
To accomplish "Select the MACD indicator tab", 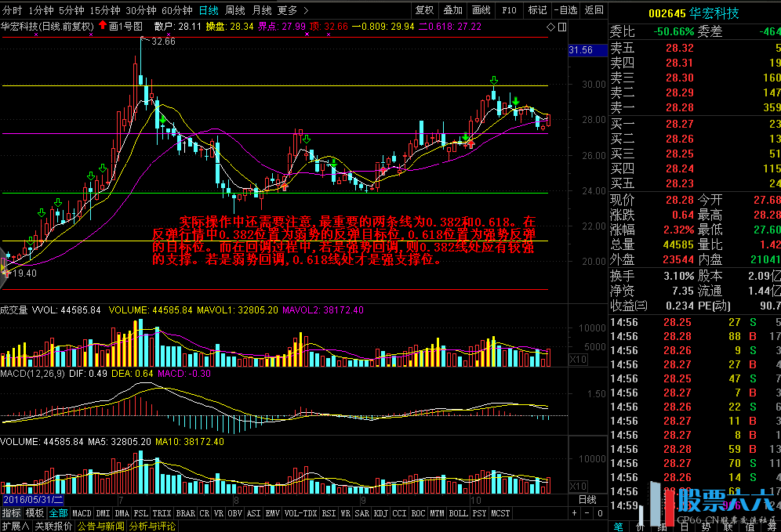I will pyautogui.click(x=82, y=513).
